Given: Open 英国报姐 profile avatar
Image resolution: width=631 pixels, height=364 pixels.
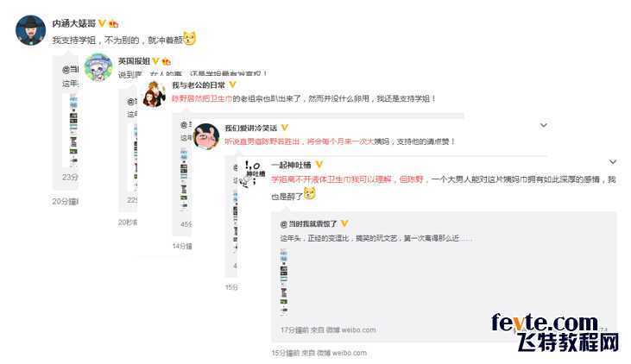Looking at the screenshot, I should 98,68.
